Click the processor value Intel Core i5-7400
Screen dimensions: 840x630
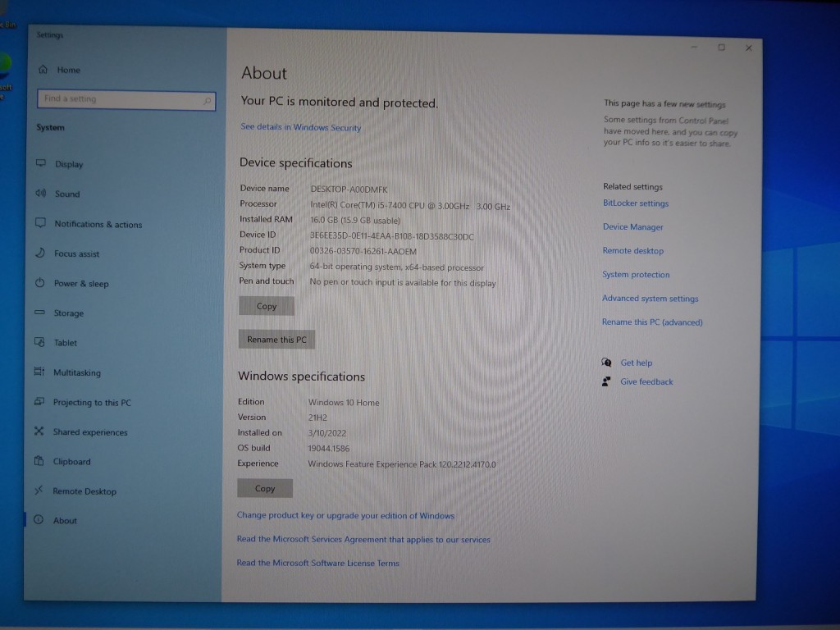point(410,206)
